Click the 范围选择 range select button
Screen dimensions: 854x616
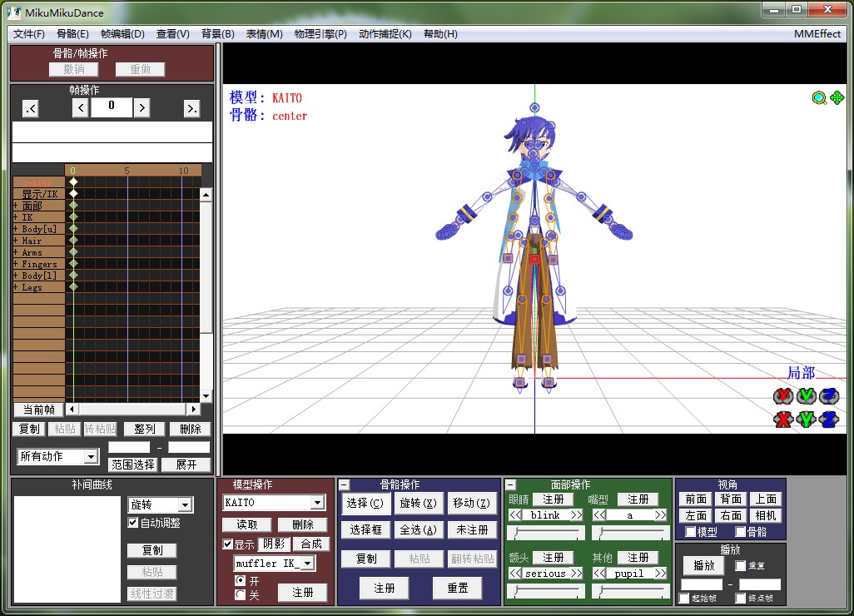coord(133,464)
